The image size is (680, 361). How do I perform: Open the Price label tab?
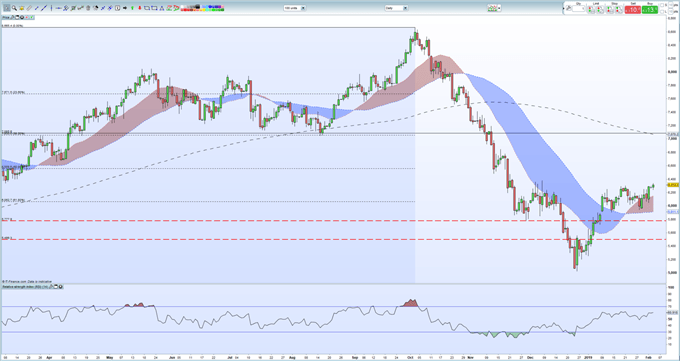(6, 17)
